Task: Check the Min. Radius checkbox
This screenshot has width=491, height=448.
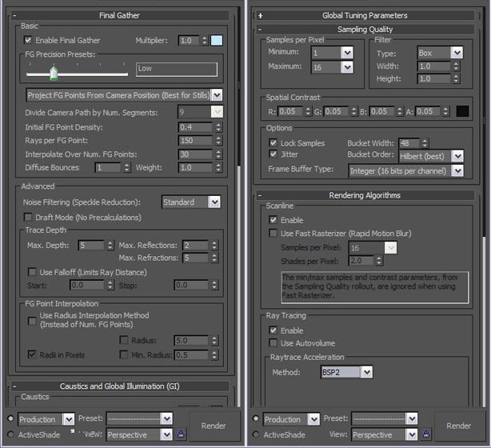Action: pos(124,354)
